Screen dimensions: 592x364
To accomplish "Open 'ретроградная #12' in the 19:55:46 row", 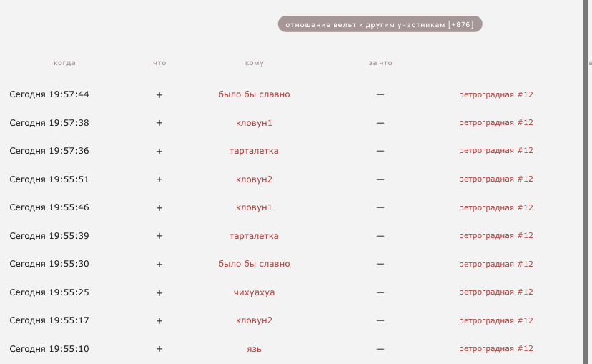I will tap(496, 207).
